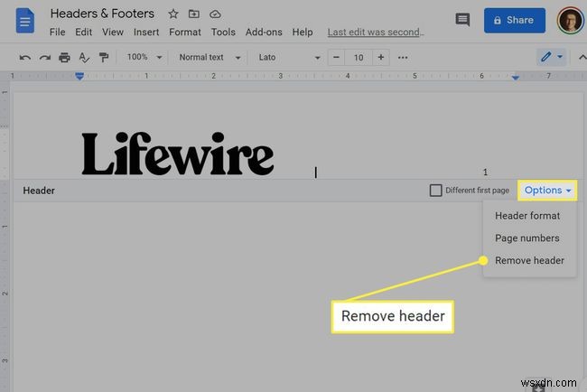Viewport: 587px width, 392px height.
Task: Check the cloud save status icon
Action: tap(215, 14)
